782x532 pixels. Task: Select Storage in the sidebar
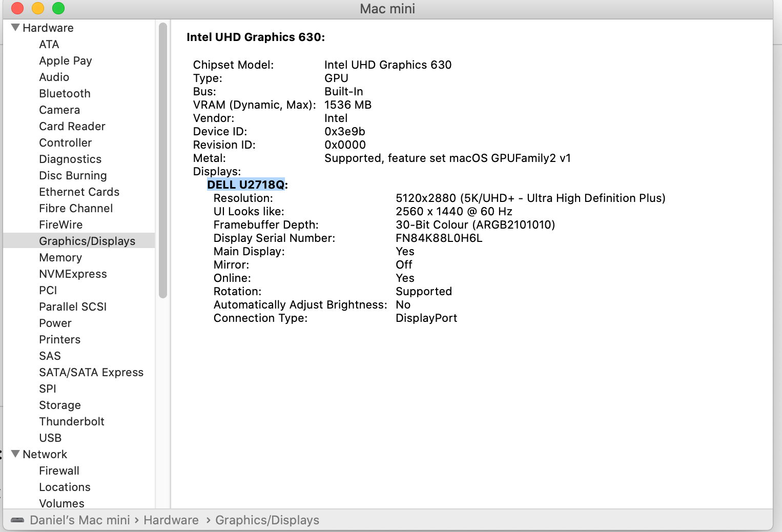click(x=60, y=405)
